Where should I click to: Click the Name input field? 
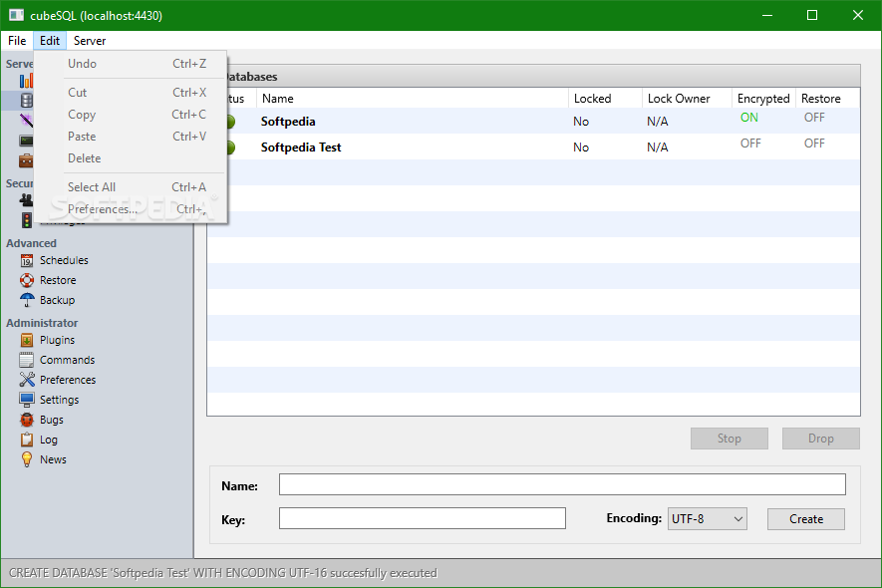562,484
